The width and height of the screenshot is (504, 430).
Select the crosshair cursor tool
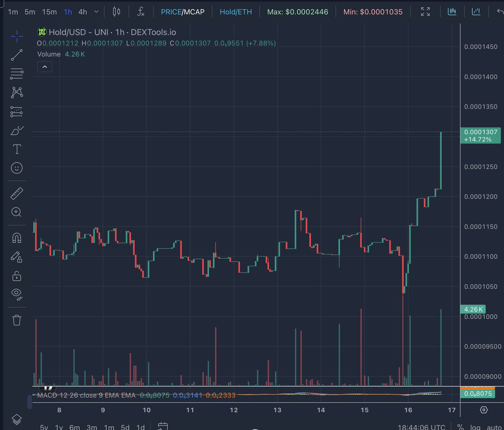[17, 37]
